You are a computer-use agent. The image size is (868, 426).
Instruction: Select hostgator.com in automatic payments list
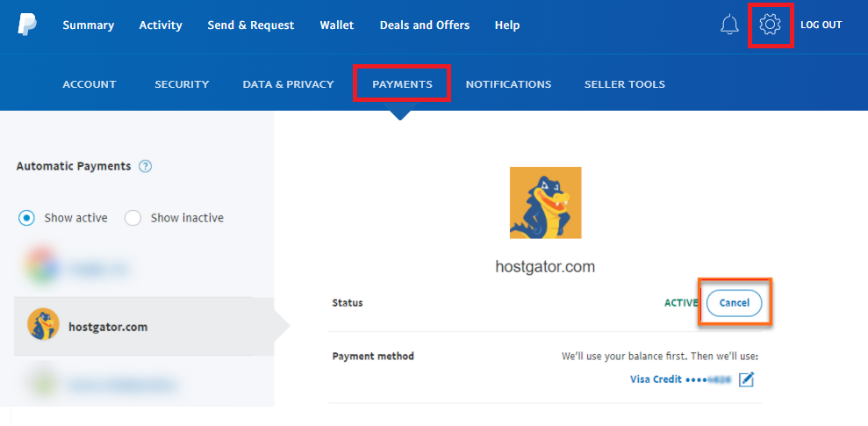tap(144, 326)
